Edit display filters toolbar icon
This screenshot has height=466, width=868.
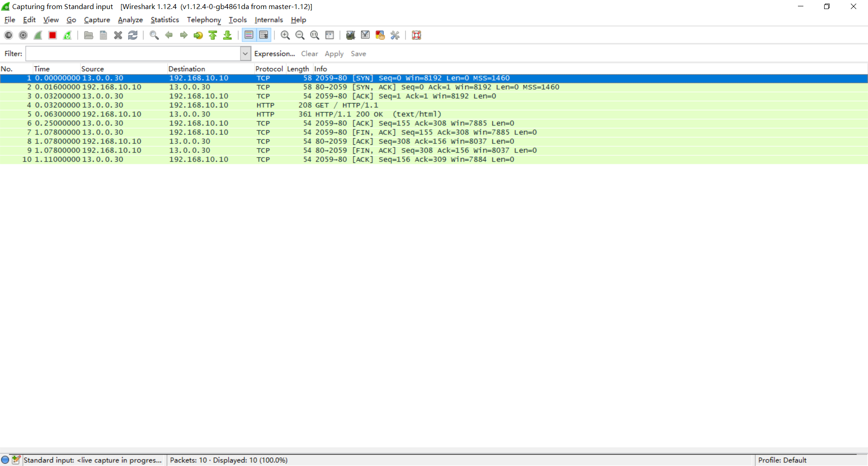pos(365,35)
